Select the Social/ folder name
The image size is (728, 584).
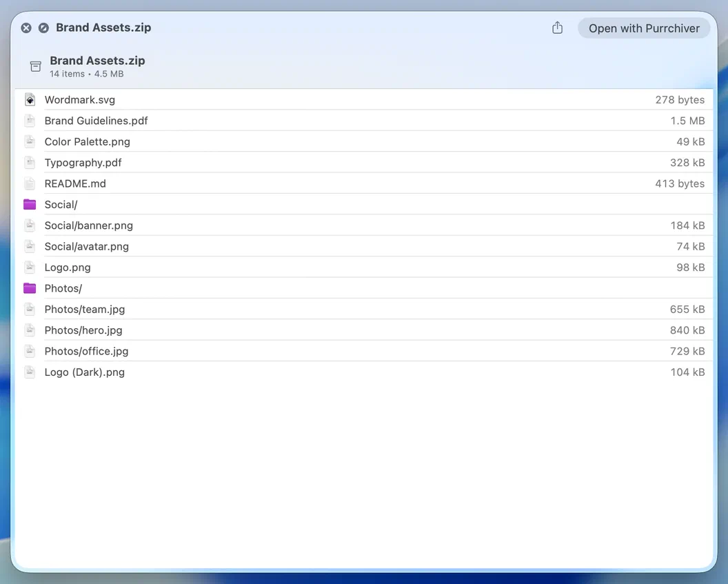click(x=61, y=205)
